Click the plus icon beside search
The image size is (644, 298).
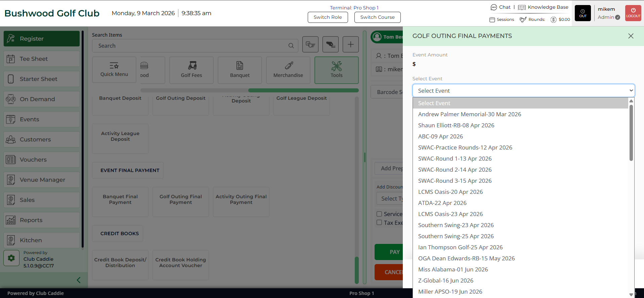(x=350, y=44)
